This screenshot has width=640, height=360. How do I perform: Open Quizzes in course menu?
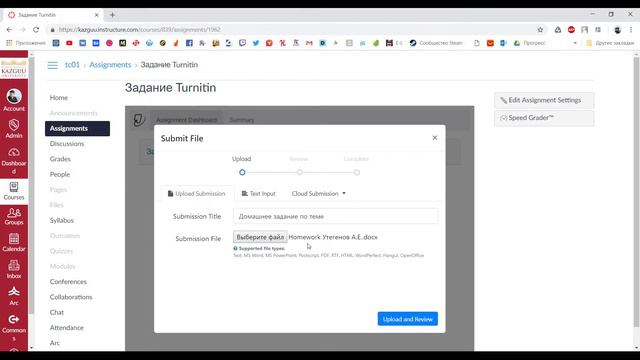pyautogui.click(x=61, y=251)
